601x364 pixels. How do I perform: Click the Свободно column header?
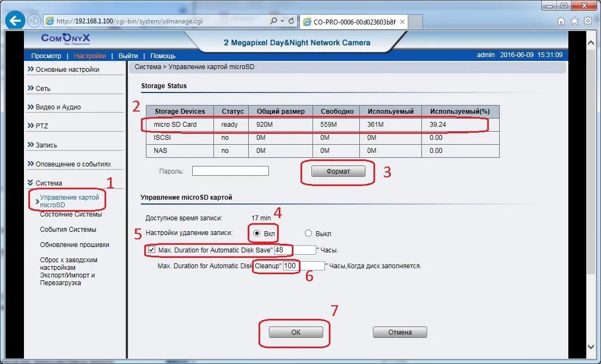click(x=336, y=112)
